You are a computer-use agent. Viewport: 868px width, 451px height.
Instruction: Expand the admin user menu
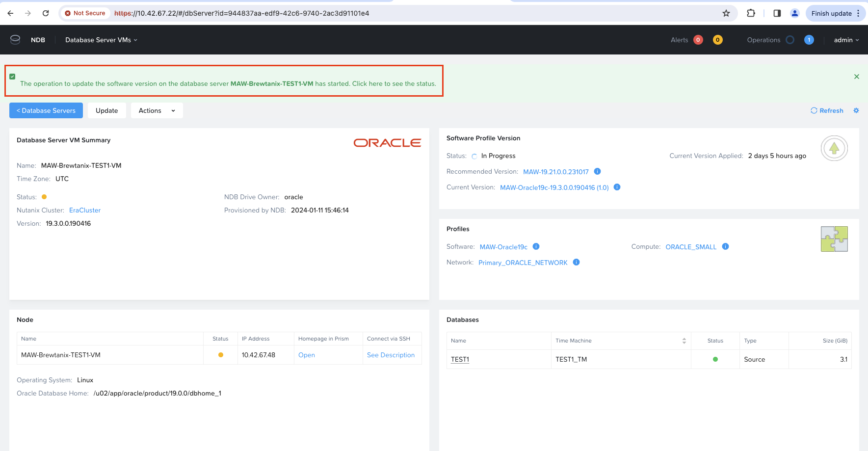846,40
